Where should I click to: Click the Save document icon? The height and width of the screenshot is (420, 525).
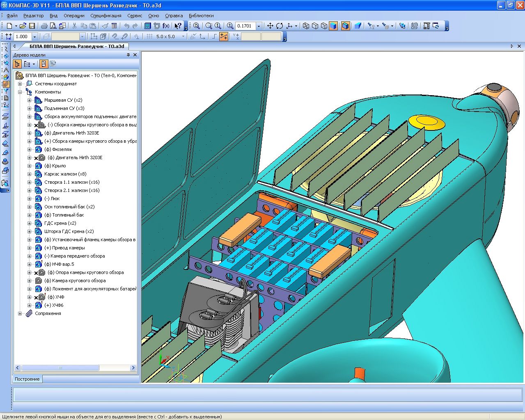32,26
